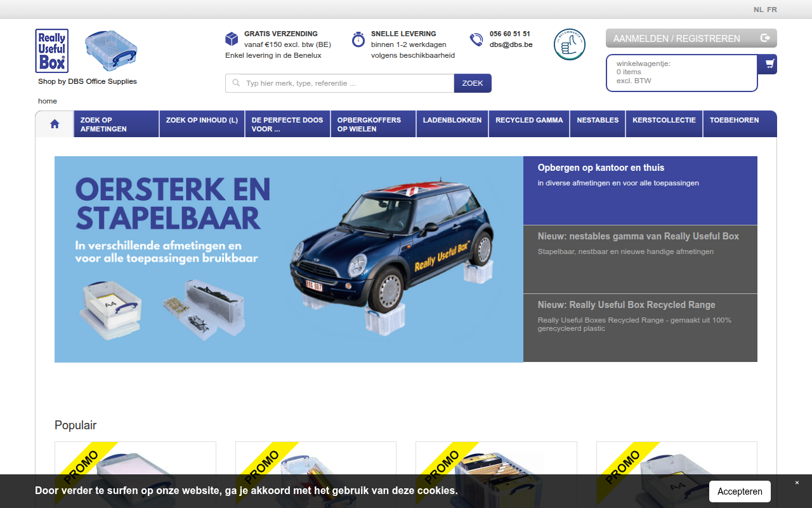Click the magnifier icon in the search field

click(x=237, y=83)
